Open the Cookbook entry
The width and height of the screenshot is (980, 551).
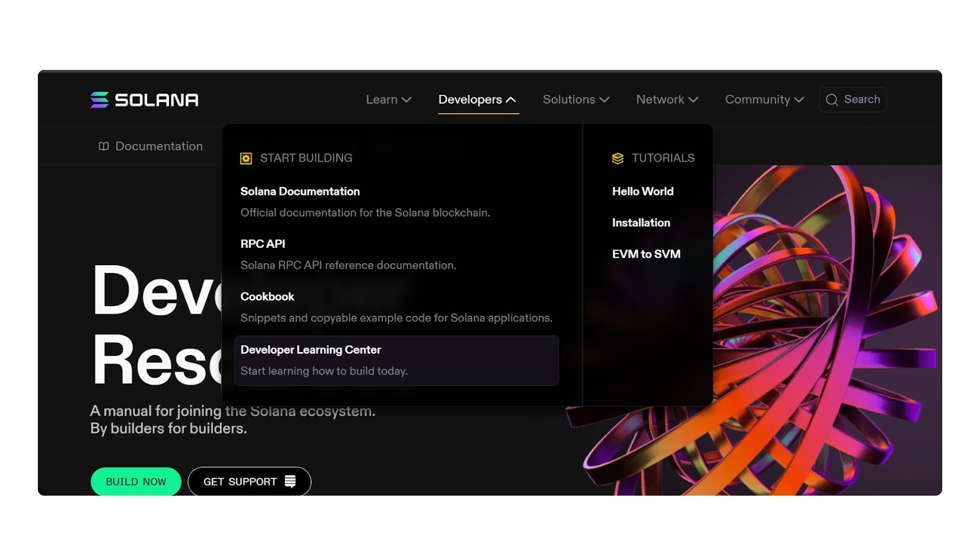[267, 296]
